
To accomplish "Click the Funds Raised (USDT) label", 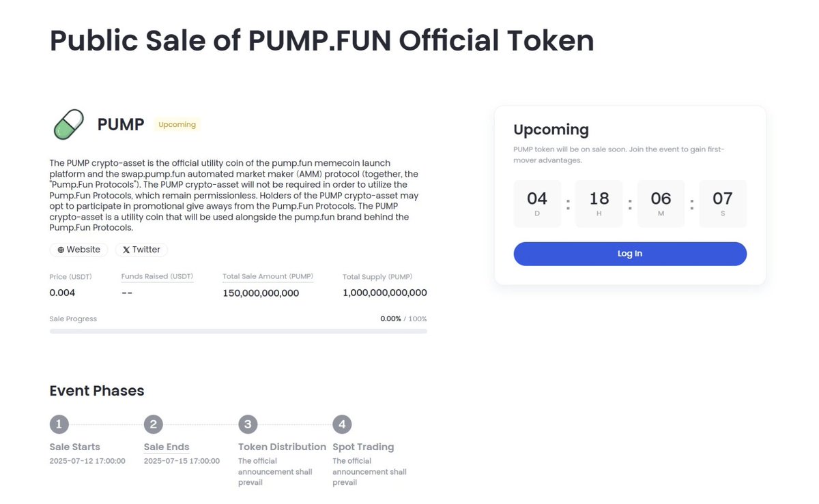I will [x=157, y=277].
